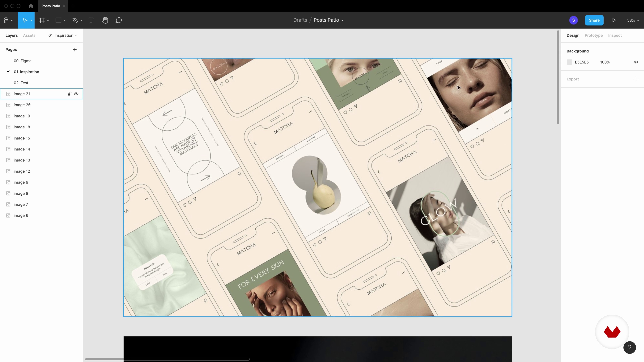Viewport: 644px width, 362px height.
Task: Edit the background hex value E5E5E5
Action: [581, 62]
